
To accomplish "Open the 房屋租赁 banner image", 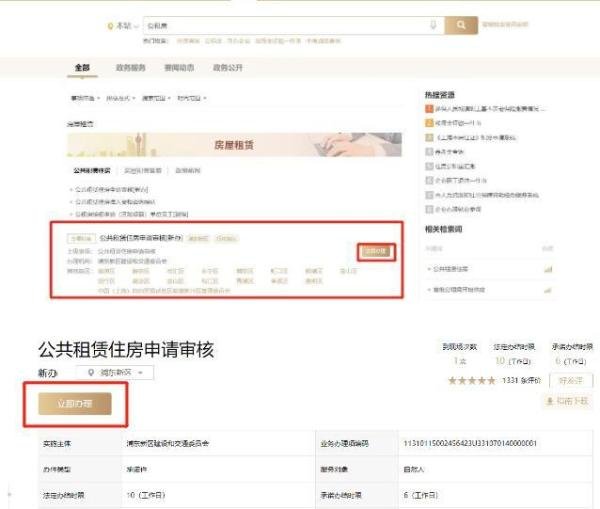I will click(x=234, y=145).
